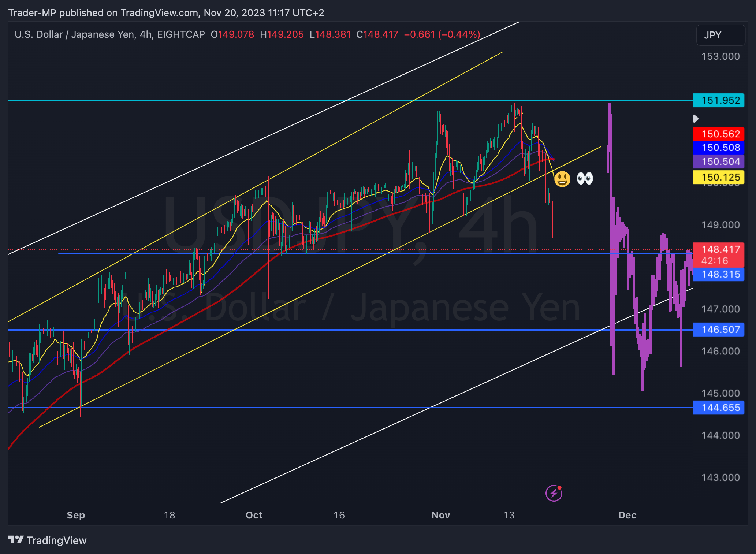The height and width of the screenshot is (554, 756).
Task: Click the yellow 150.125 price label
Action: [x=719, y=177]
